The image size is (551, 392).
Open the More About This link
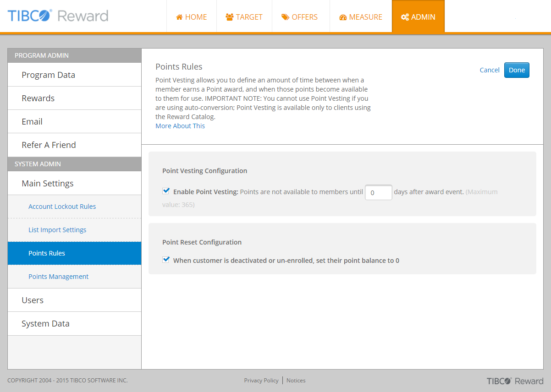180,126
